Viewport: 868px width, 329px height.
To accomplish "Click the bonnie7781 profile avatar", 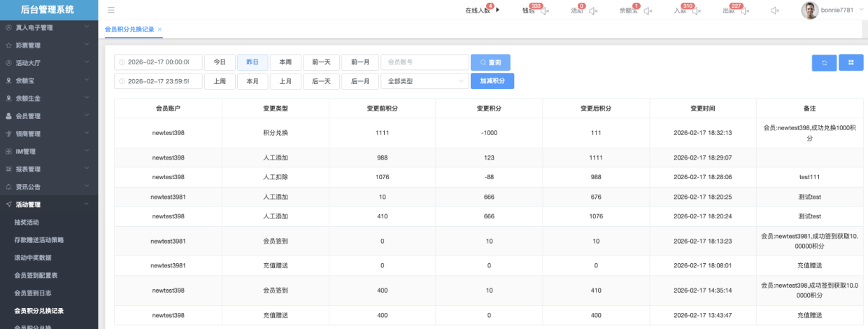I will [809, 10].
